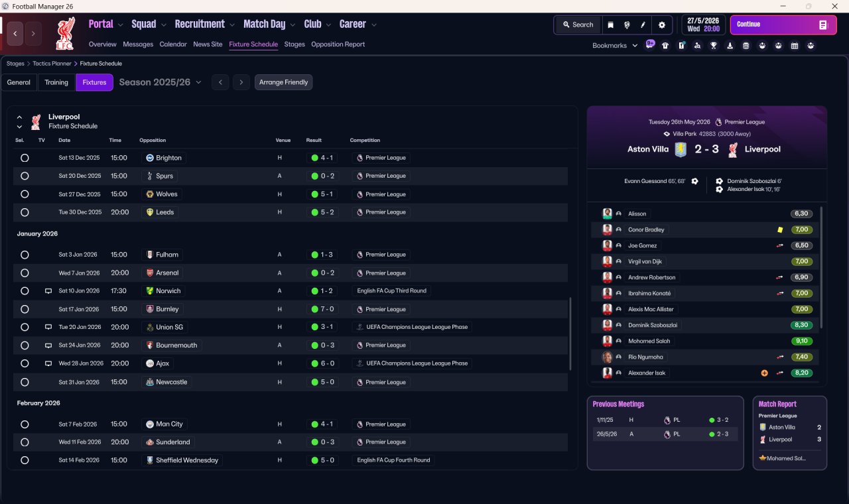Select the Spurs fixture radio button
This screenshot has height=504, width=849.
click(x=25, y=176)
